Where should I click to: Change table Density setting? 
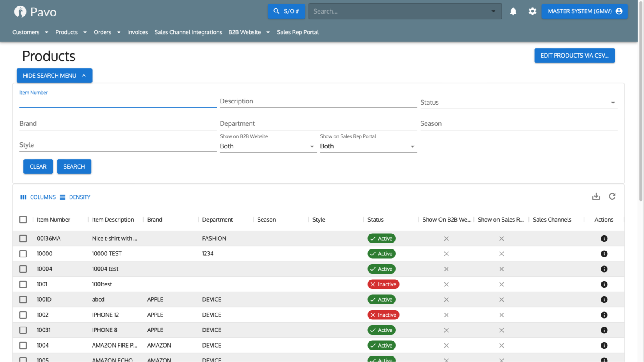[x=75, y=197]
